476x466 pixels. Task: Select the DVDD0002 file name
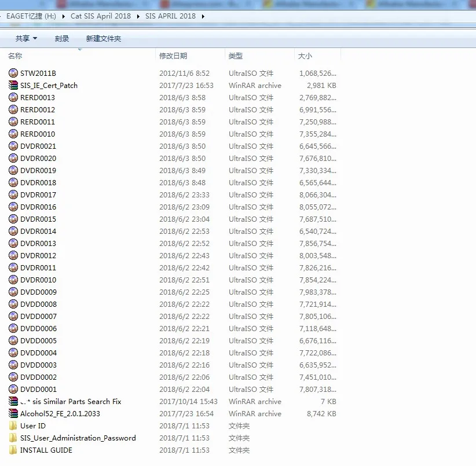(39, 377)
